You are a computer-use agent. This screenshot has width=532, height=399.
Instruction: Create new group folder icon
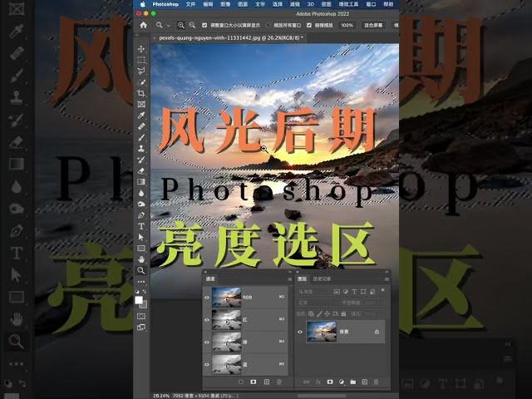coord(352,382)
